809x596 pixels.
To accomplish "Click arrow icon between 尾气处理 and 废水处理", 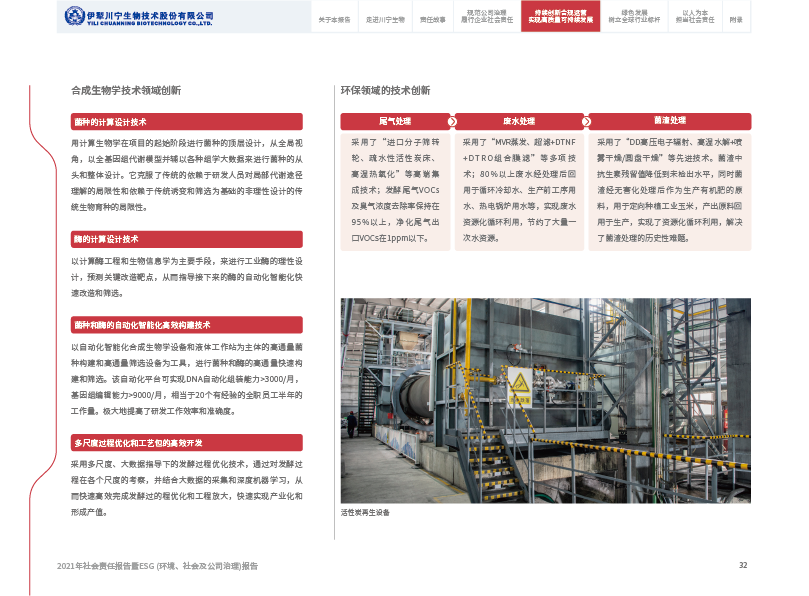I will pyautogui.click(x=452, y=121).
